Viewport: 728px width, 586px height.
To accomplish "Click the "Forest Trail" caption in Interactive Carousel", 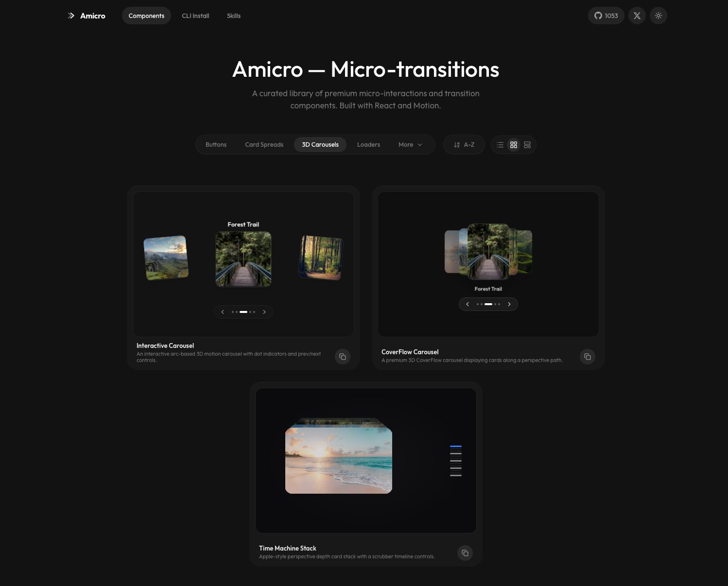I will [243, 224].
